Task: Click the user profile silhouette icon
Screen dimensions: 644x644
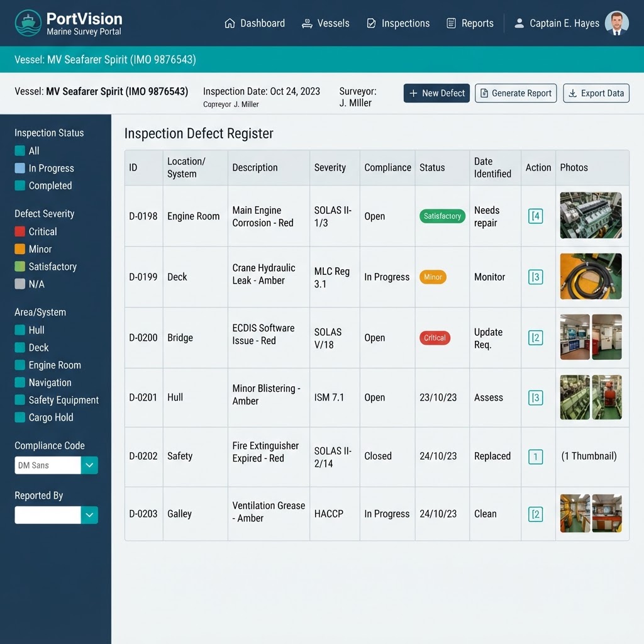Action: (x=519, y=23)
